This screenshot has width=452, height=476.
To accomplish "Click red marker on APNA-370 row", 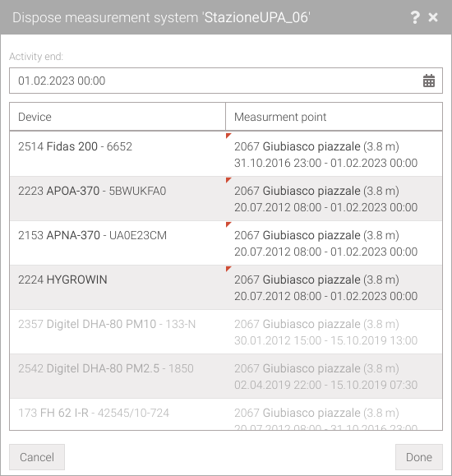I will (x=228, y=224).
